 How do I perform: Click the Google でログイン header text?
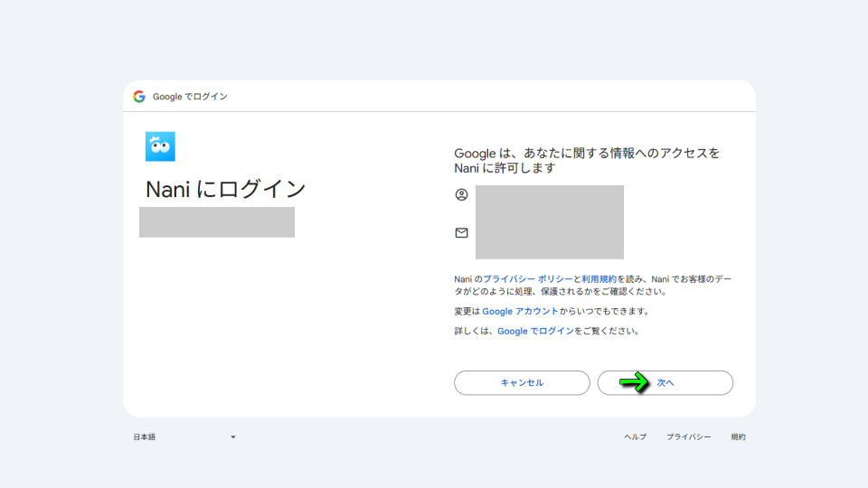(x=190, y=97)
